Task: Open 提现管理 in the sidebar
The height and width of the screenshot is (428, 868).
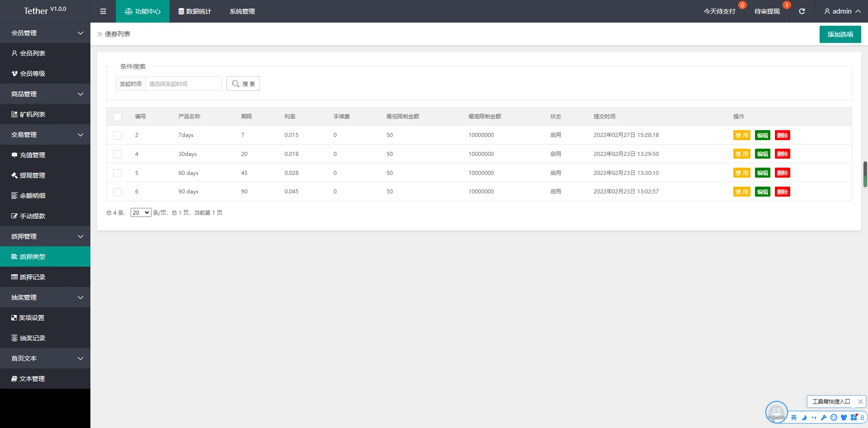Action: click(33, 175)
